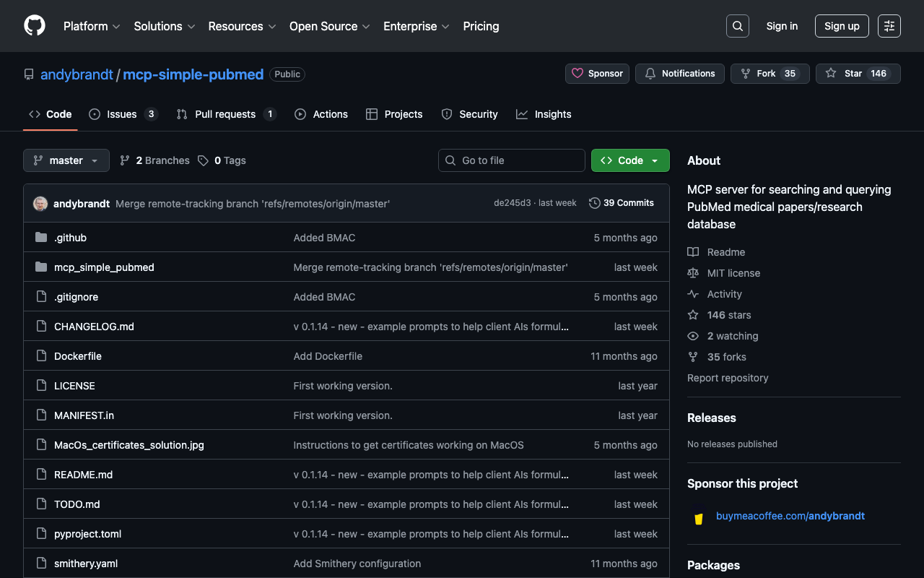Image resolution: width=924 pixels, height=578 pixels.
Task: Expand the Platform menu
Action: point(92,26)
